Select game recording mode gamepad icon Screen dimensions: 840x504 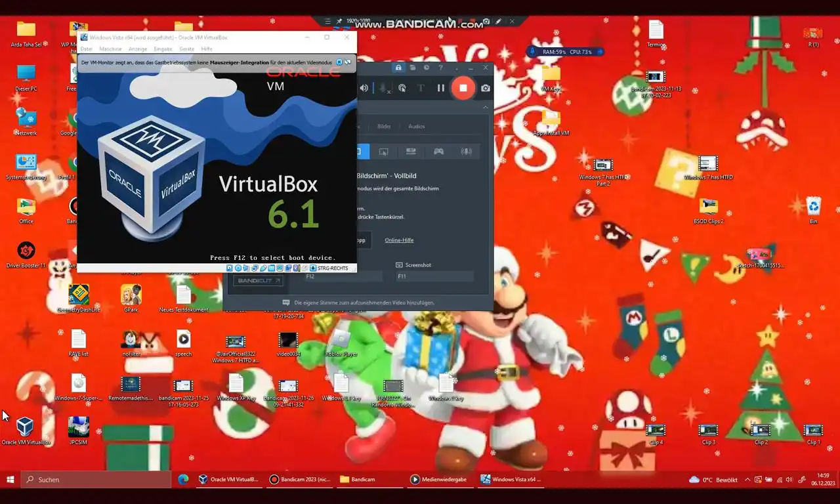[438, 152]
